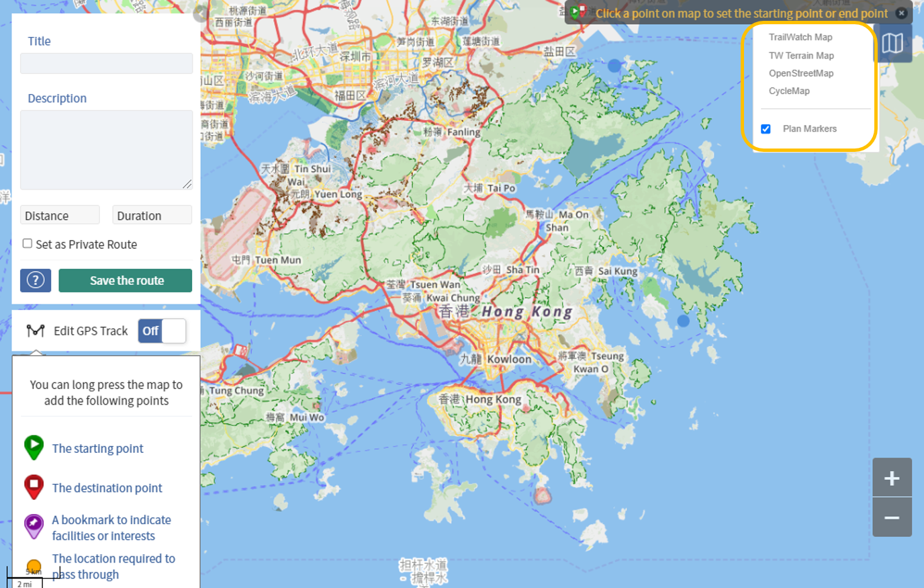Click into the Title input field

point(106,63)
